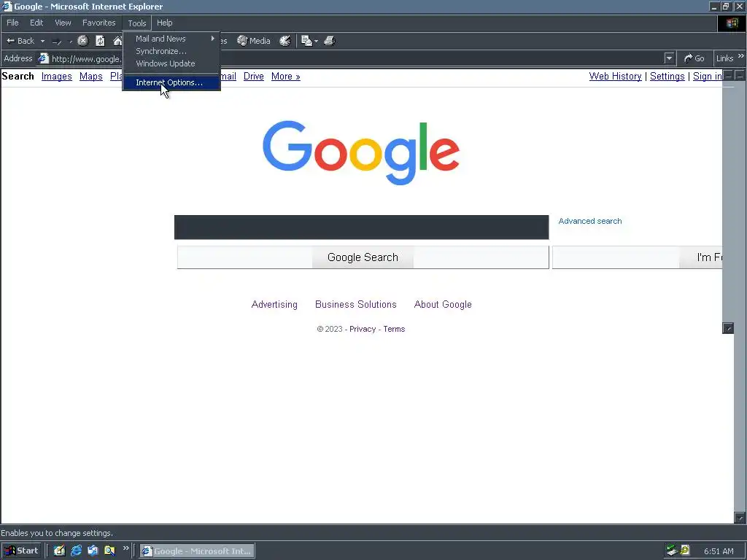This screenshot has height=560, width=747.
Task: Open the Drive link
Action: coord(253,76)
